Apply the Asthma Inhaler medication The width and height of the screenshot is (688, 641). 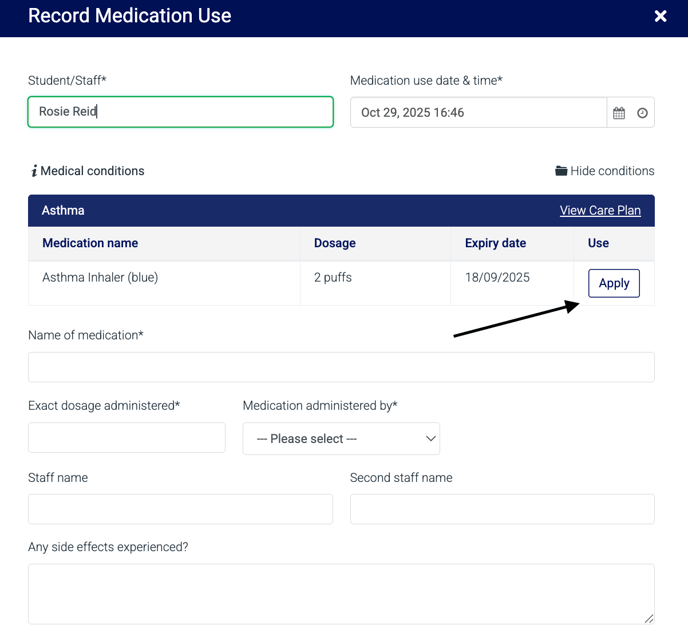[613, 283]
